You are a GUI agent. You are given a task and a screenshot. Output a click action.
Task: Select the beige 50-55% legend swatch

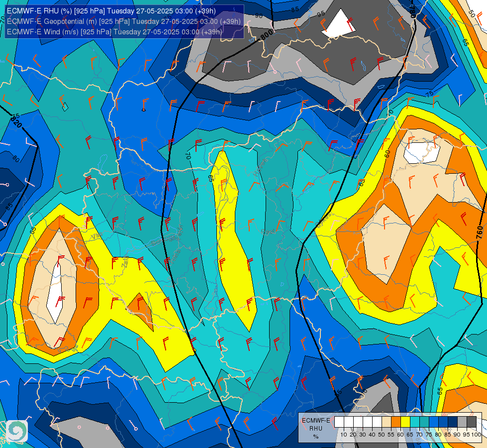tap(387, 422)
